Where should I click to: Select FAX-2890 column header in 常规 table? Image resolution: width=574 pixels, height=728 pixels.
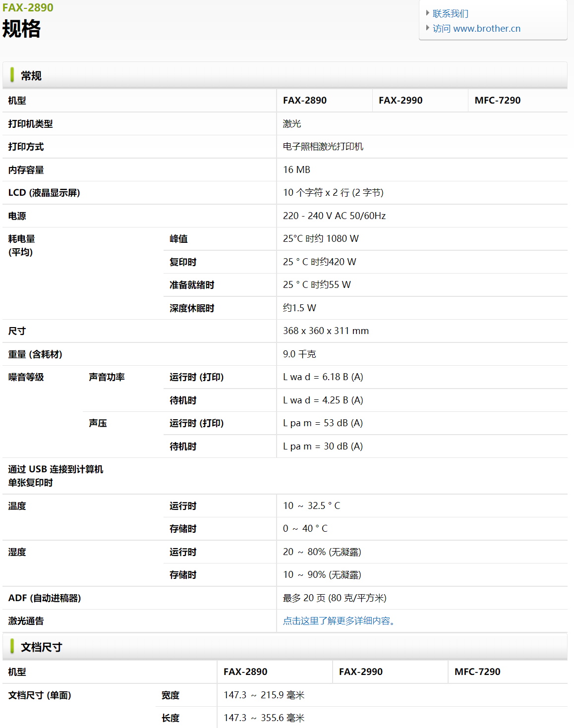pos(305,100)
